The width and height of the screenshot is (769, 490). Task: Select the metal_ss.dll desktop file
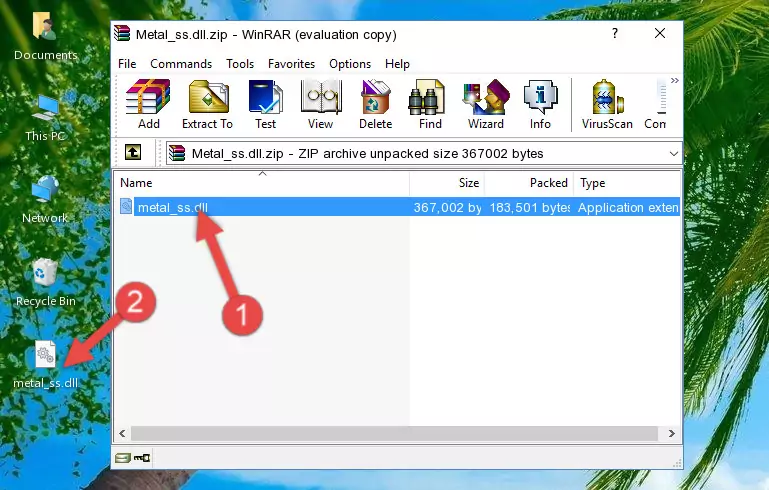tap(45, 365)
